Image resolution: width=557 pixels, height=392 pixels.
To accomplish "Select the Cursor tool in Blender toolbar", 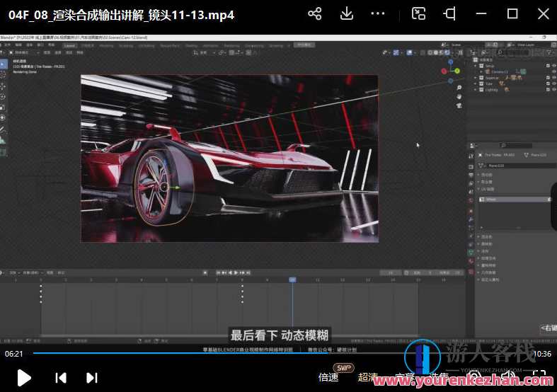I will point(4,75).
